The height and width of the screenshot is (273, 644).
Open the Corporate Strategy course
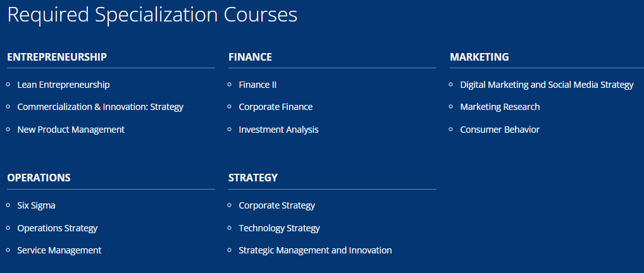[x=277, y=205]
